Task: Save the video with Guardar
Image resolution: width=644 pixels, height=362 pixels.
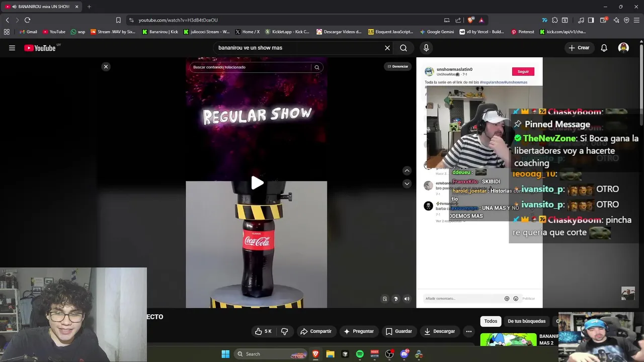Action: (398, 331)
